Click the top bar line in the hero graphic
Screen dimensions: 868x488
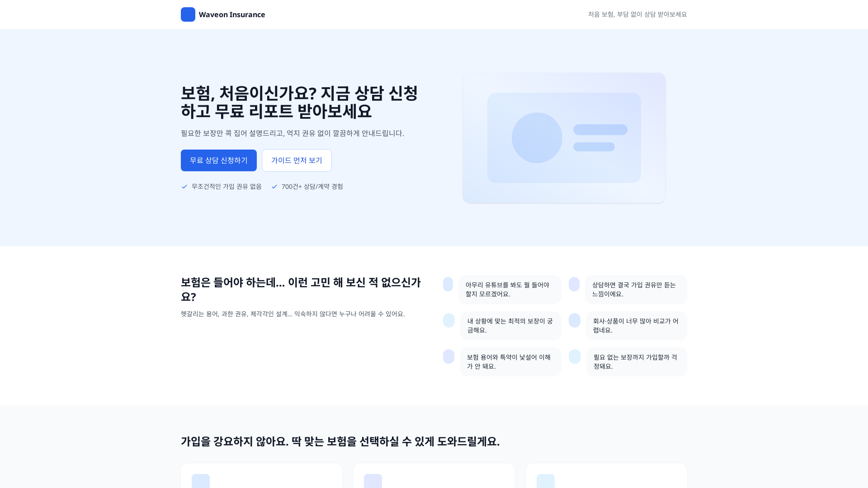pos(600,130)
